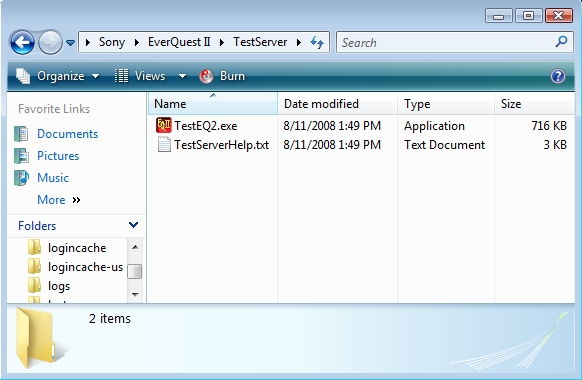The height and width of the screenshot is (380, 582).
Task: Collapse the Folders pane with chevron
Action: (133, 225)
